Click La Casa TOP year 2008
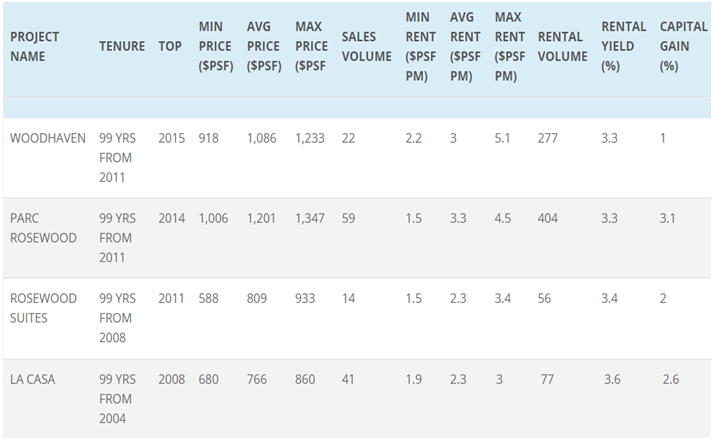The image size is (713, 440). click(x=171, y=380)
